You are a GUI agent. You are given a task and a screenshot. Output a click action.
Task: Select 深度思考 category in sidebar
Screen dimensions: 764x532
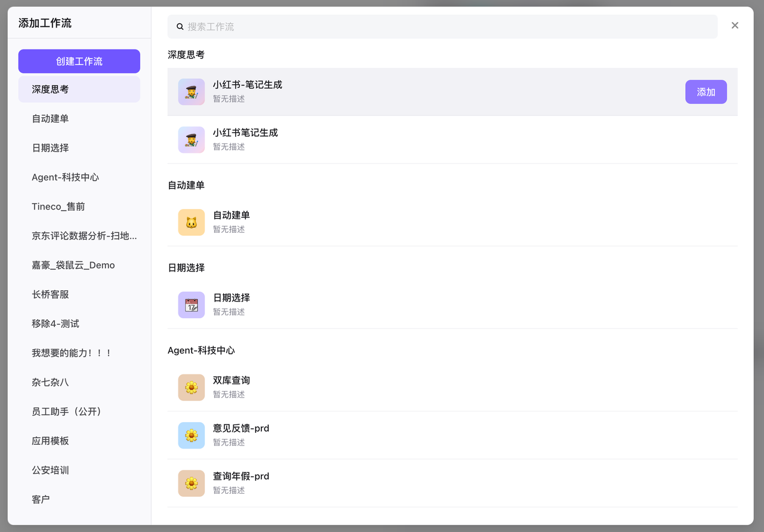coord(79,89)
